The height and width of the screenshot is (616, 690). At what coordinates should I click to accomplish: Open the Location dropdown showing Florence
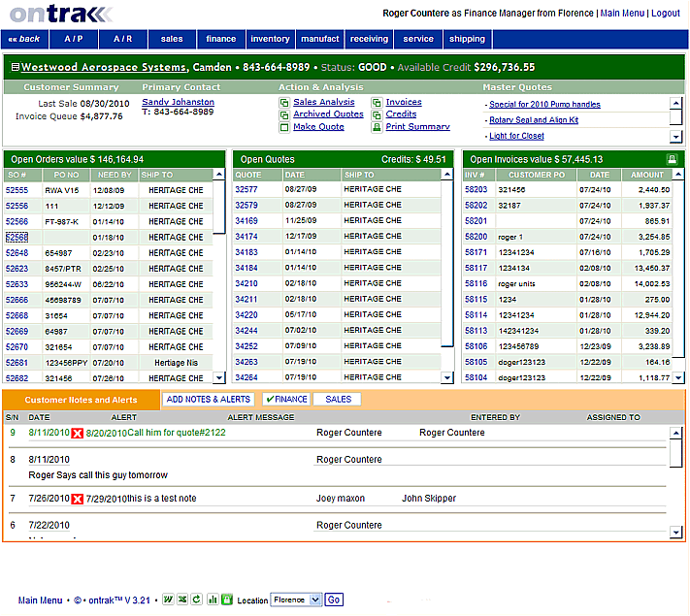click(296, 600)
